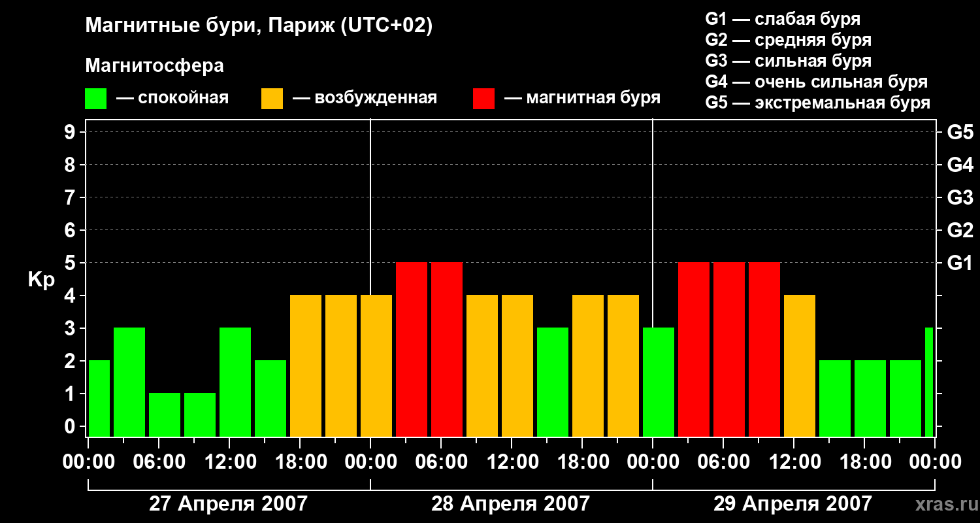Click the '18:00' time label under 29 Апреля
Screen dimensions: 980x523
coord(864,462)
